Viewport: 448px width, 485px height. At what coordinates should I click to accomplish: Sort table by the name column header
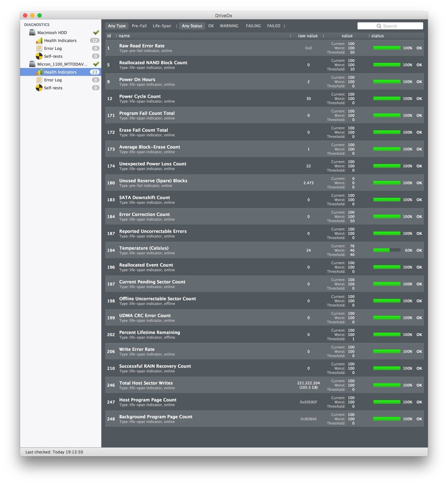pos(124,36)
